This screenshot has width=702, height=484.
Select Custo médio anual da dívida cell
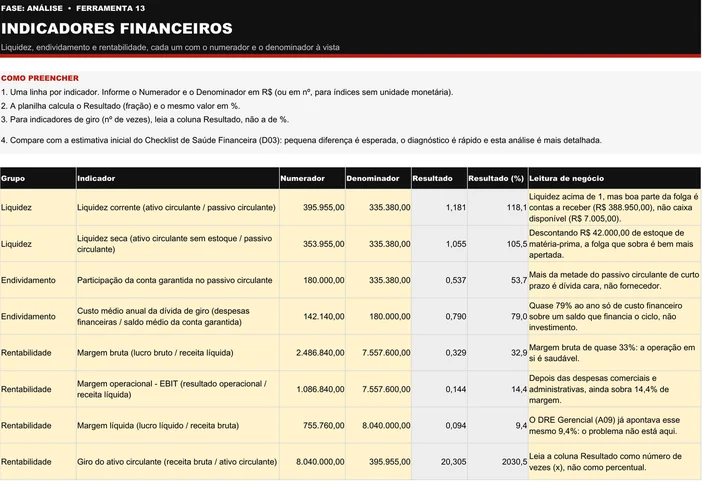tap(178, 317)
